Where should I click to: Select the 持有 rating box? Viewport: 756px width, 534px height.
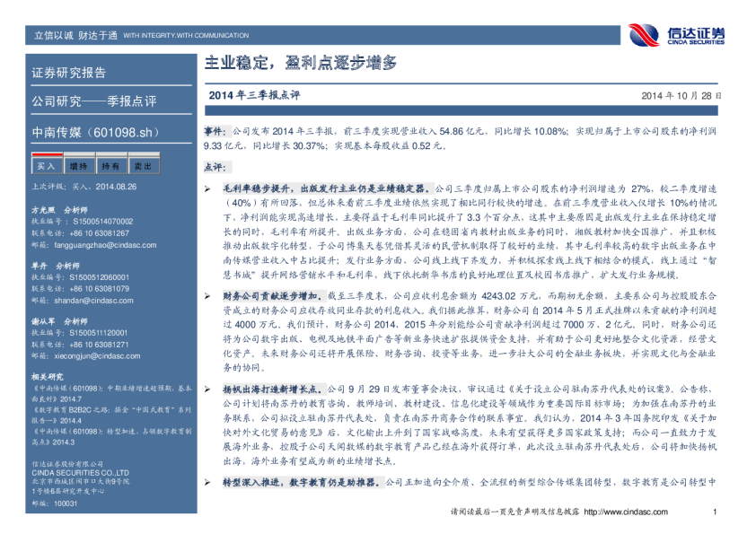click(x=110, y=166)
